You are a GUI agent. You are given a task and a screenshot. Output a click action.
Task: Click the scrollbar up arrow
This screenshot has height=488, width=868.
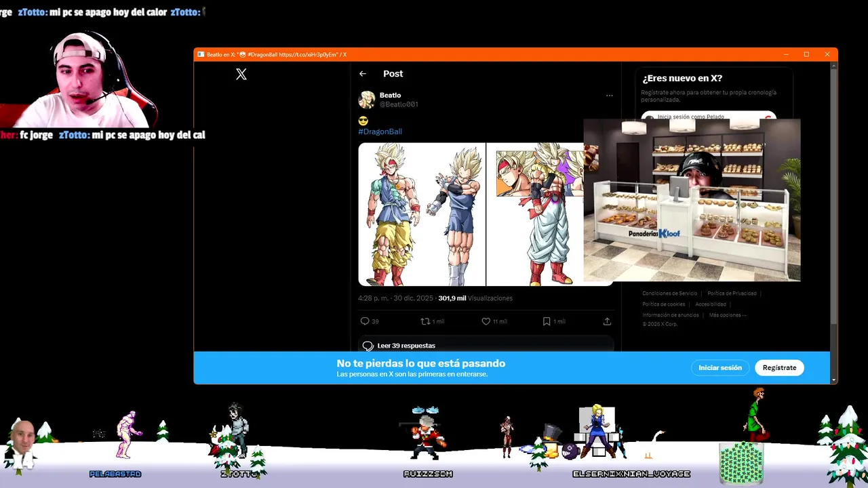[834, 65]
